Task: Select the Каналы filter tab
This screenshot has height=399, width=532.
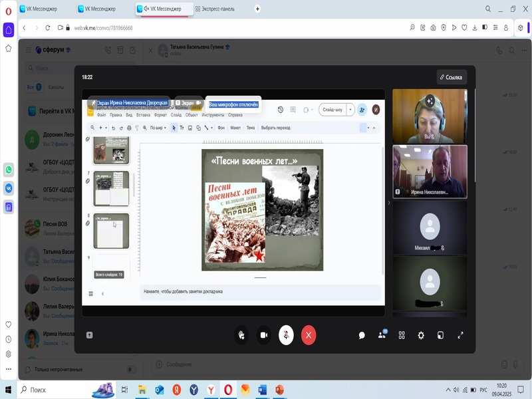Action: (x=56, y=87)
